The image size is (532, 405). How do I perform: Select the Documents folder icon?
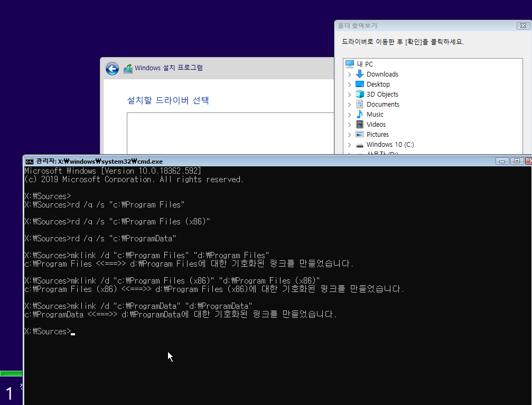(360, 104)
